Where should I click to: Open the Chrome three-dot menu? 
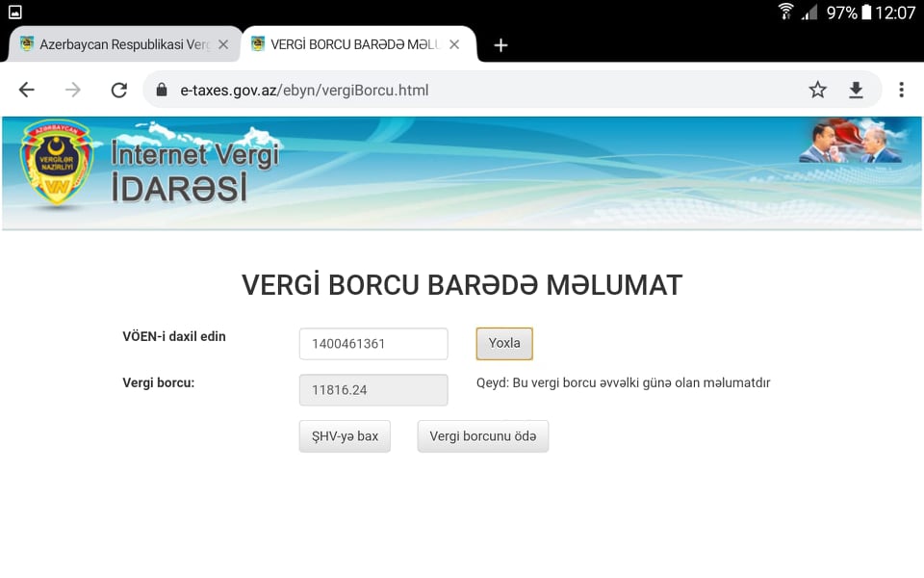[901, 90]
